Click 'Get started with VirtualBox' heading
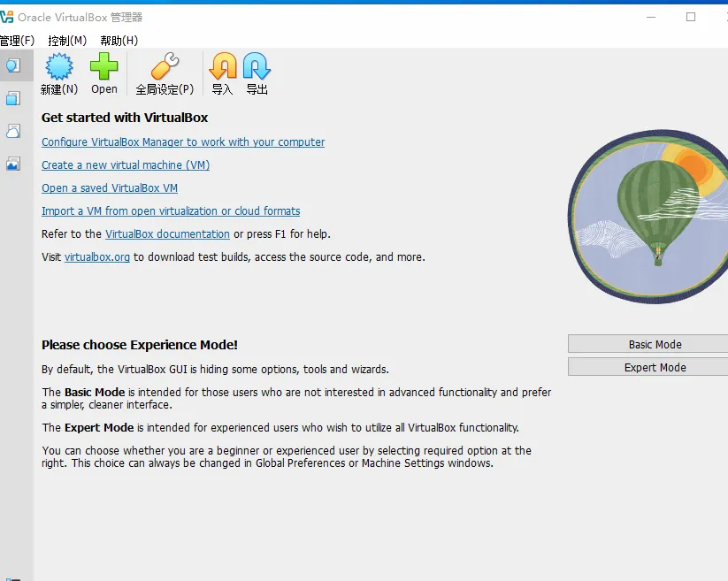Image resolution: width=728 pixels, height=581 pixels. tap(125, 118)
